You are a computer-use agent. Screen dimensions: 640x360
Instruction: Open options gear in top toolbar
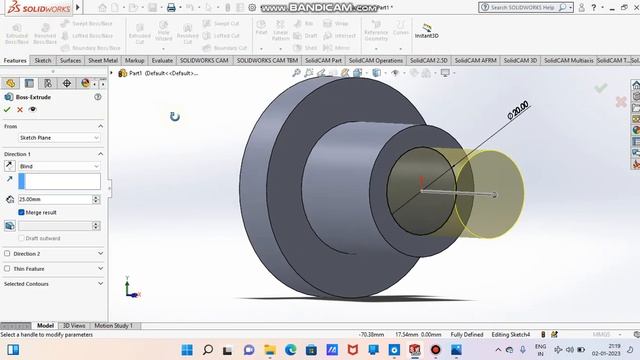point(252,7)
